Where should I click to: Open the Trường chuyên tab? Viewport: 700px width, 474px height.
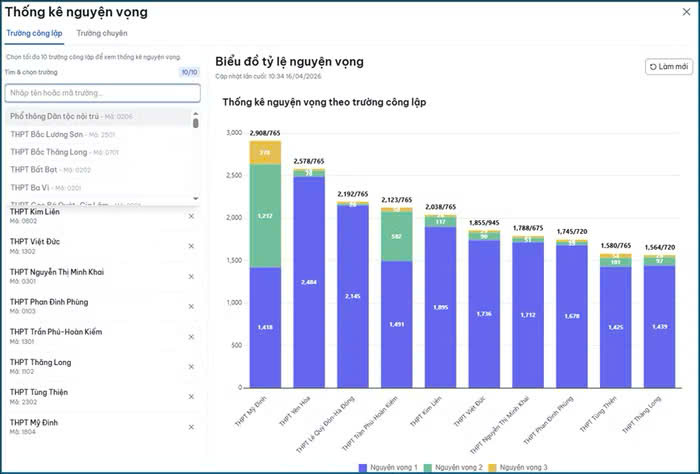tap(102, 34)
